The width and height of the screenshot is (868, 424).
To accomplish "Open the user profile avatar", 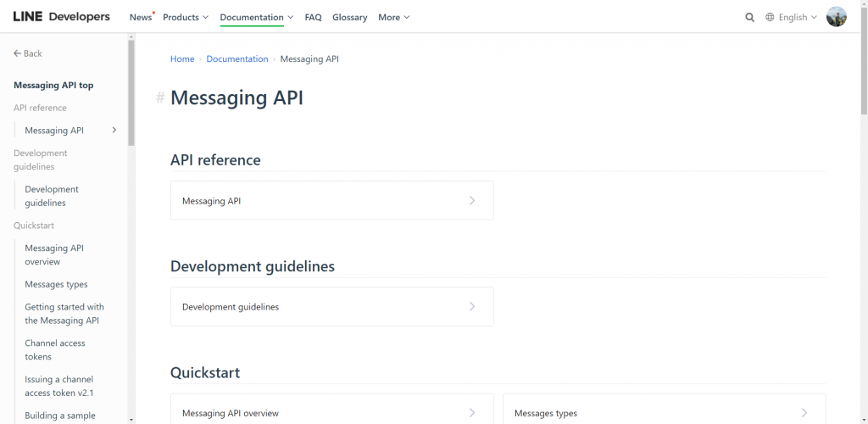I will pos(836,17).
